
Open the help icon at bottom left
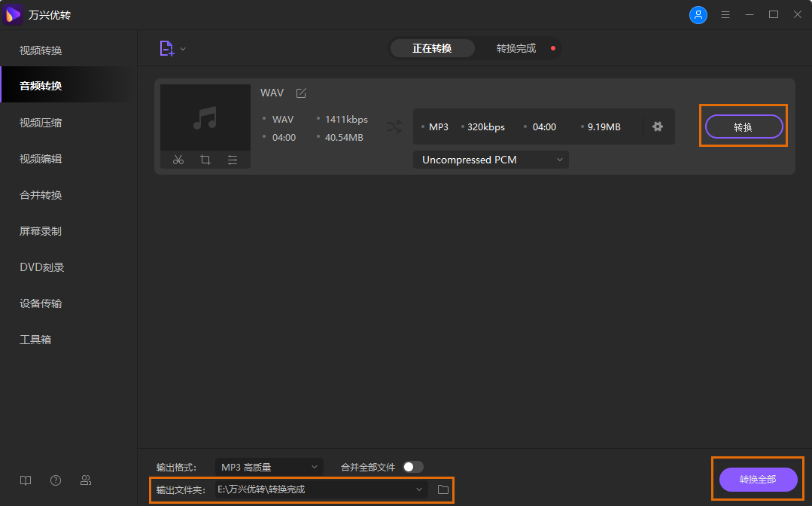[x=55, y=480]
